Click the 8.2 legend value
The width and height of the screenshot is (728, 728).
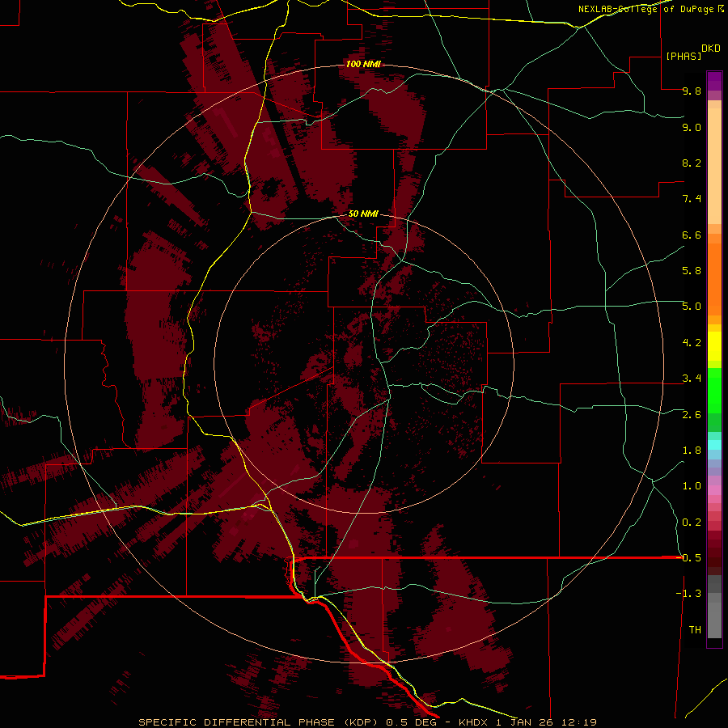(692, 163)
